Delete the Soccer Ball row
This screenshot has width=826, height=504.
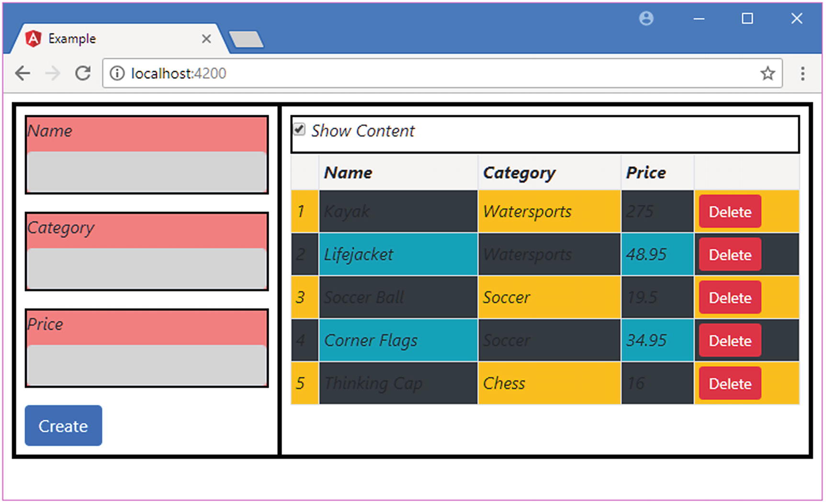point(730,298)
